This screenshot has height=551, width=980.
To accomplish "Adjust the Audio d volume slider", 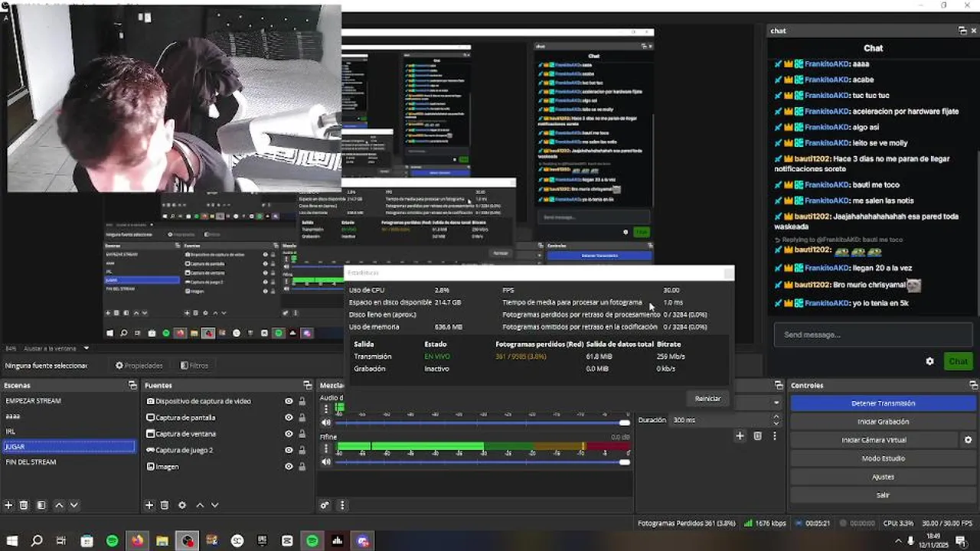I will pyautogui.click(x=482, y=422).
